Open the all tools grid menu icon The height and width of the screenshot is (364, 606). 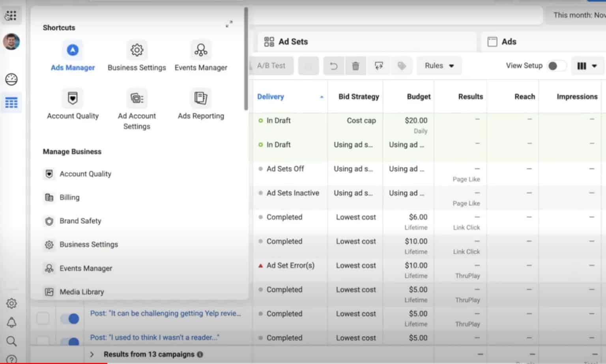tap(11, 15)
